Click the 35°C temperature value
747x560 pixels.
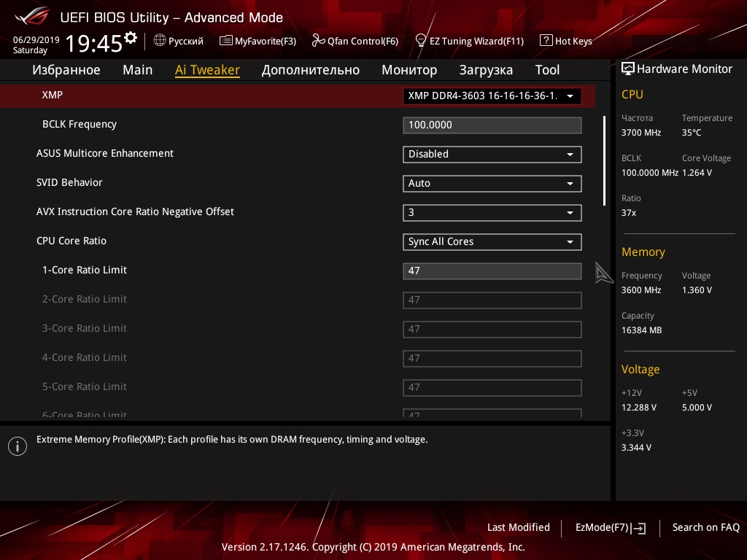(692, 133)
